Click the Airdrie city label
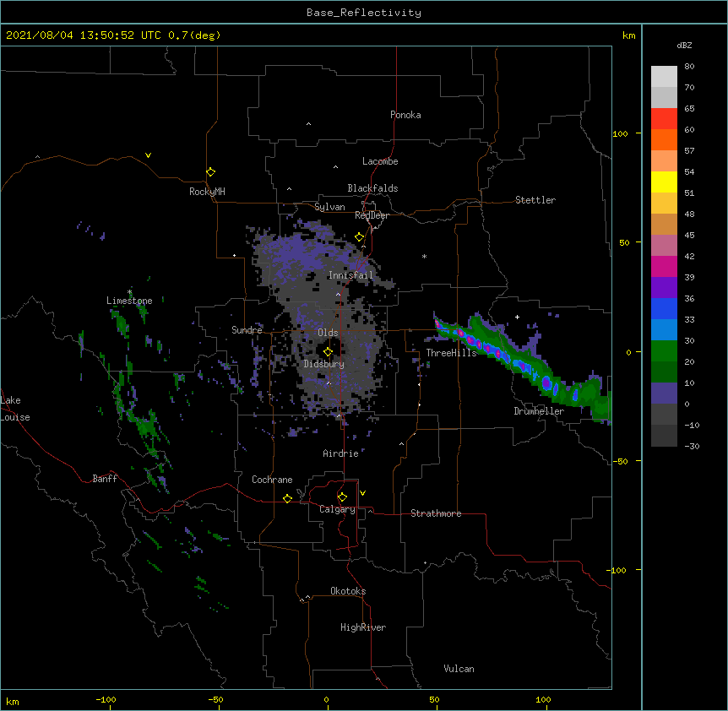728x711 pixels. pyautogui.click(x=341, y=453)
